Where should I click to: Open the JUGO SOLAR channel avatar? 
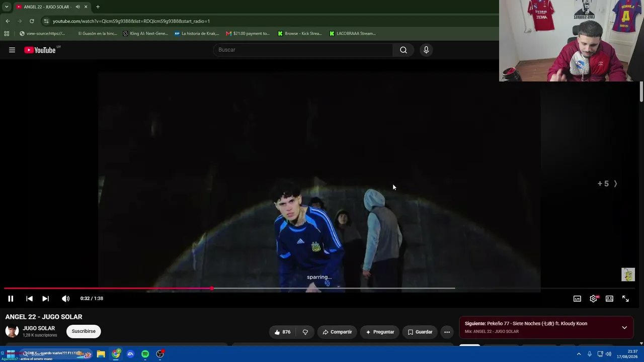pos(12,331)
